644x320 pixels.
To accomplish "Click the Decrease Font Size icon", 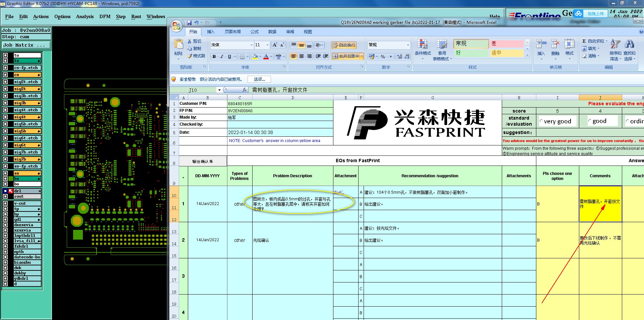I will (x=282, y=45).
